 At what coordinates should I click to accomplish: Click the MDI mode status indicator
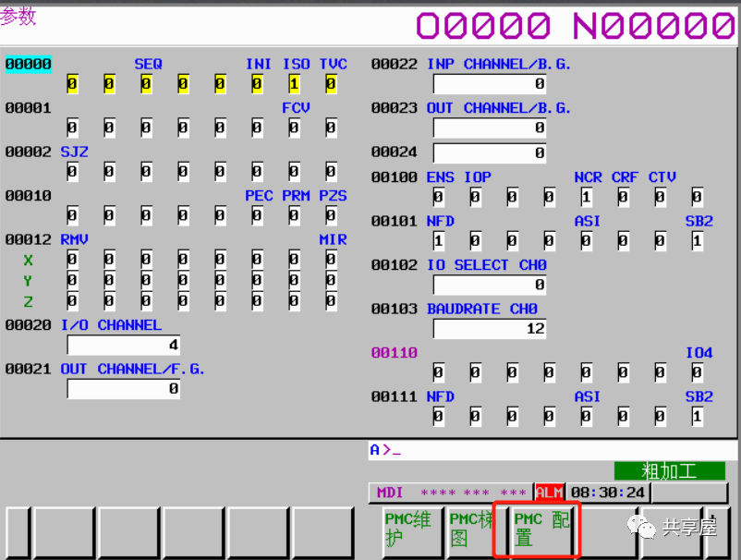389,493
